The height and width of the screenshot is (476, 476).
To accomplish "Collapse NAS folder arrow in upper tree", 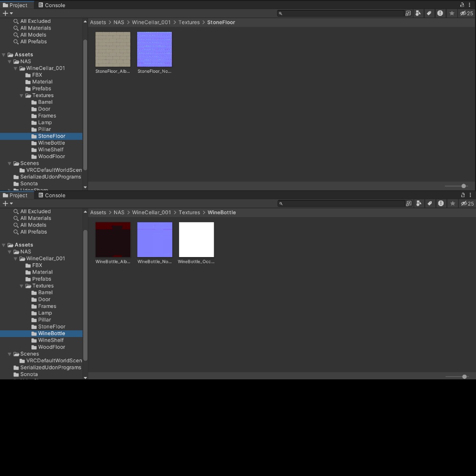I will (x=10, y=61).
